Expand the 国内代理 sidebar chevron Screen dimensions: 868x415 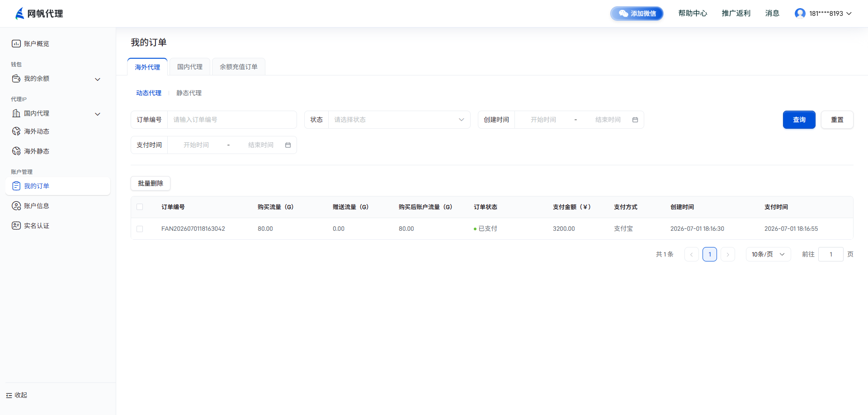pyautogui.click(x=98, y=114)
